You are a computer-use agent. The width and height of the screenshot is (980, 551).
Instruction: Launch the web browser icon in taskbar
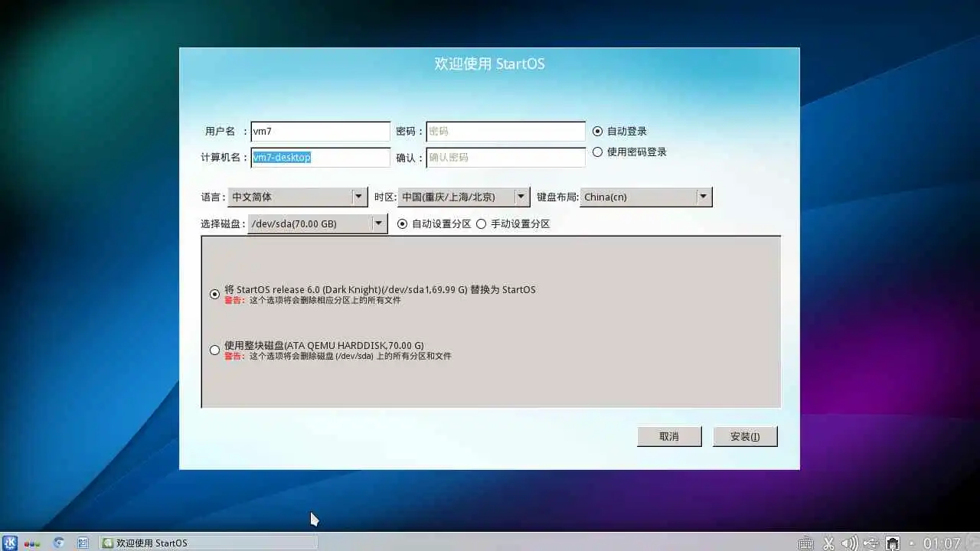click(x=58, y=543)
